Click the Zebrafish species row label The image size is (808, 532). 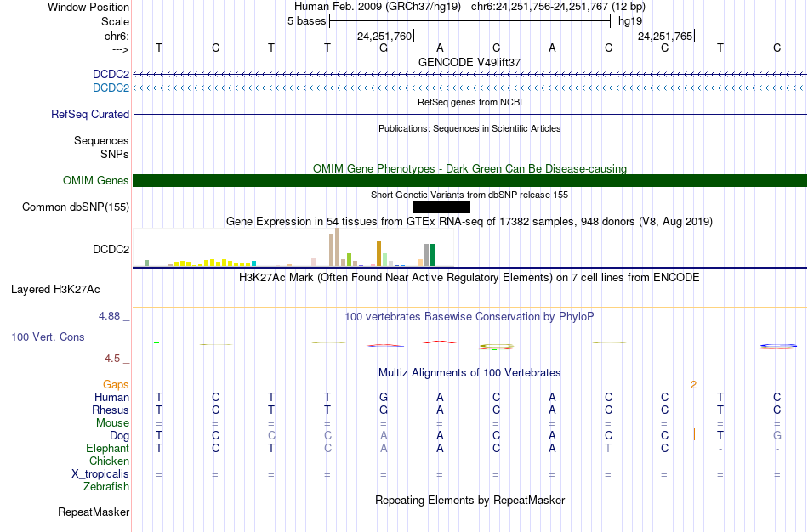coord(106,486)
